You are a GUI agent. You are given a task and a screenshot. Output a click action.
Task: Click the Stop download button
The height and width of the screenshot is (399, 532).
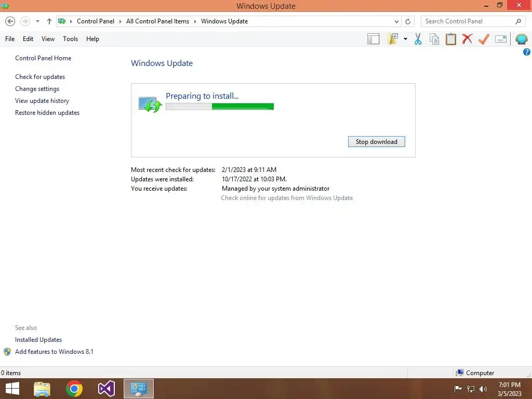pyautogui.click(x=376, y=141)
